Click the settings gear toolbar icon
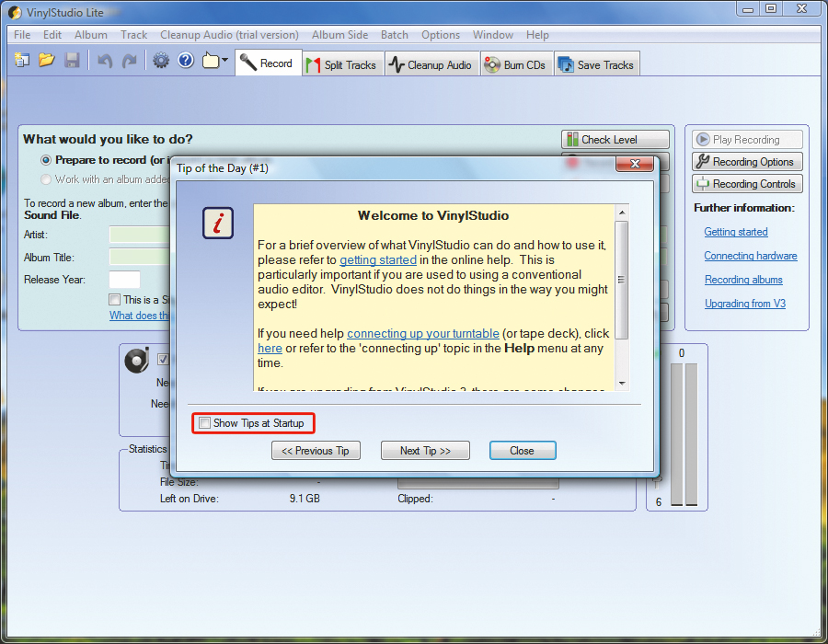The width and height of the screenshot is (828, 644). click(x=161, y=61)
